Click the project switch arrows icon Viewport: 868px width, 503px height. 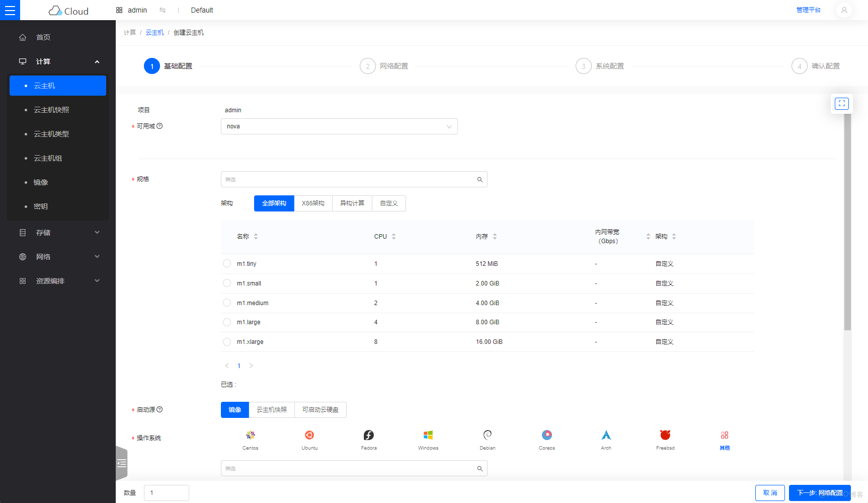[163, 10]
